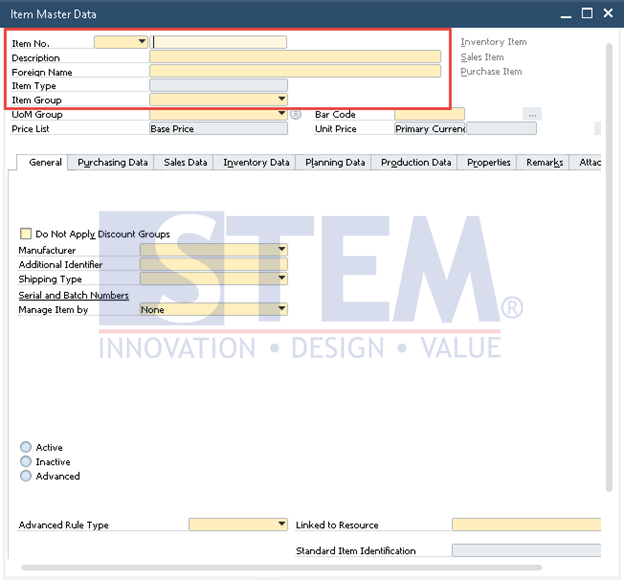This screenshot has height=581, width=624.
Task: Close the Item Master Data window
Action: tap(608, 13)
